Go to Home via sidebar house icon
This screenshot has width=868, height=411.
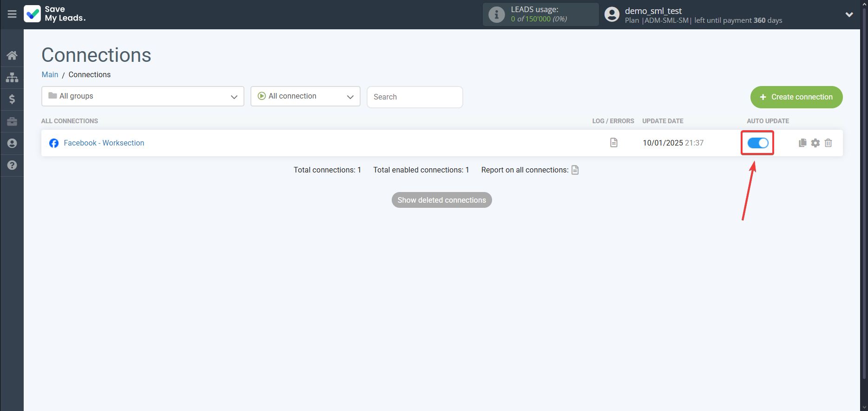(12, 55)
